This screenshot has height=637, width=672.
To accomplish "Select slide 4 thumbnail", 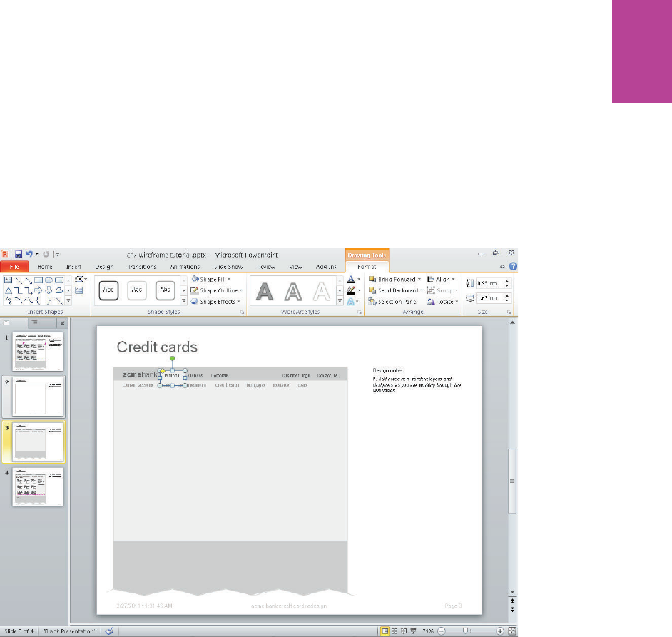I will coord(38,487).
